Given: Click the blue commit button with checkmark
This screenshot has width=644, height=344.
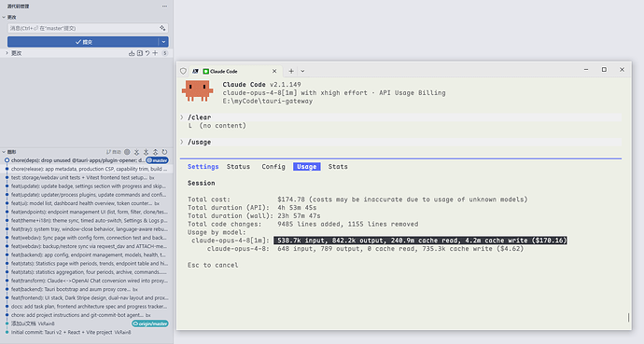Looking at the screenshot, I should pyautogui.click(x=83, y=42).
